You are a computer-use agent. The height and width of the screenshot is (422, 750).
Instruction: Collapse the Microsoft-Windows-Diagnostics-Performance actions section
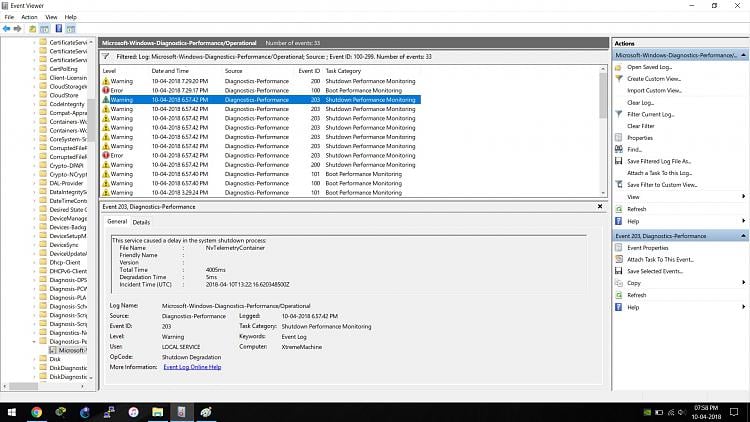click(x=743, y=55)
